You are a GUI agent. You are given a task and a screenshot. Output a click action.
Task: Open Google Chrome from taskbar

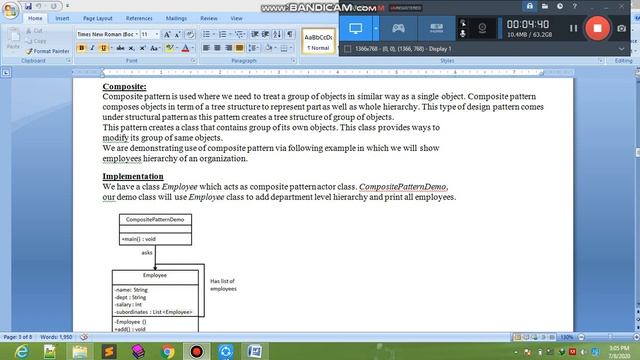(x=167, y=351)
